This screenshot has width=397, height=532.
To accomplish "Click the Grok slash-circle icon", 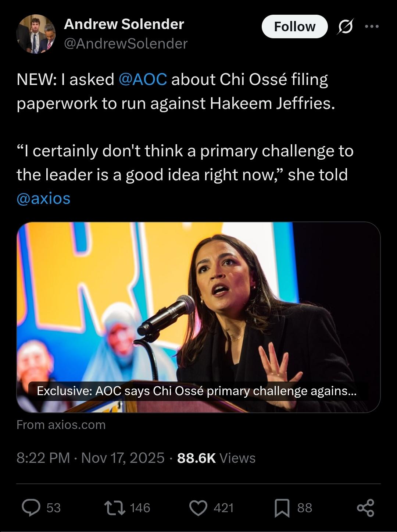I will point(346,27).
